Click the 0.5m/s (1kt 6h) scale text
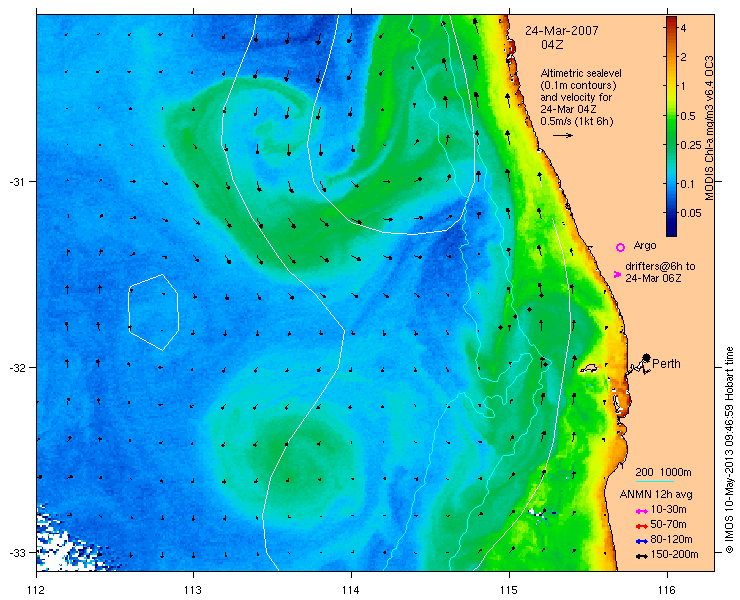The height and width of the screenshot is (600, 740). [x=577, y=121]
